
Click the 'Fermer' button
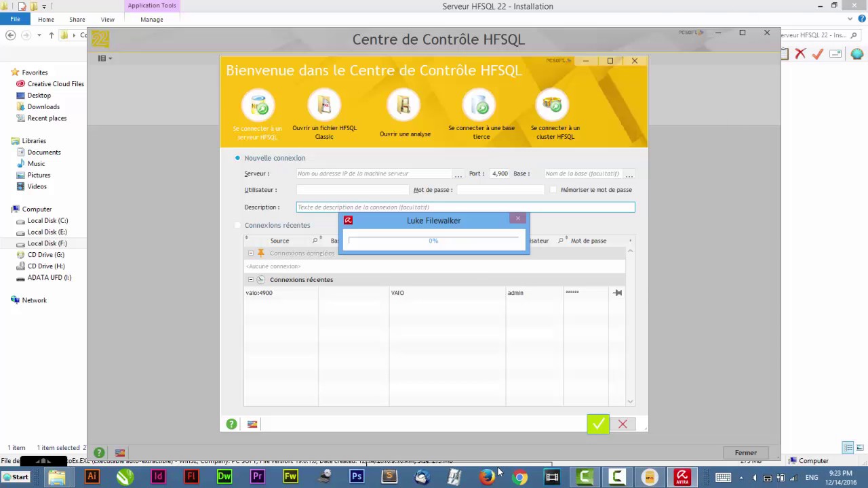pos(745,453)
